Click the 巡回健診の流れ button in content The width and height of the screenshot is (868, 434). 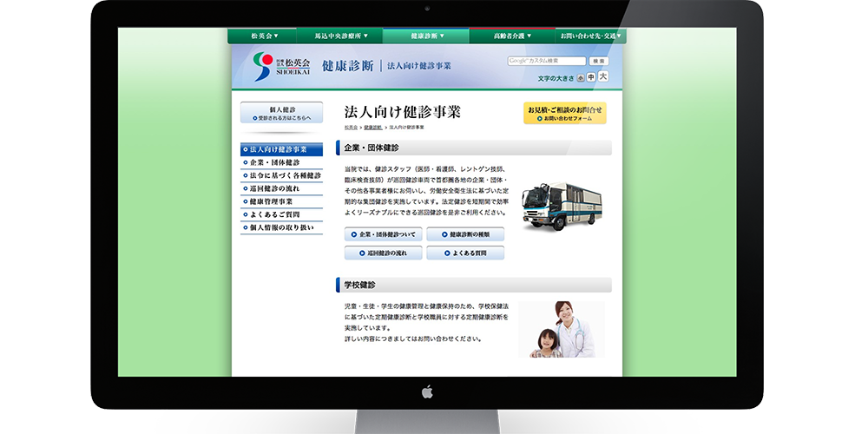(x=383, y=253)
